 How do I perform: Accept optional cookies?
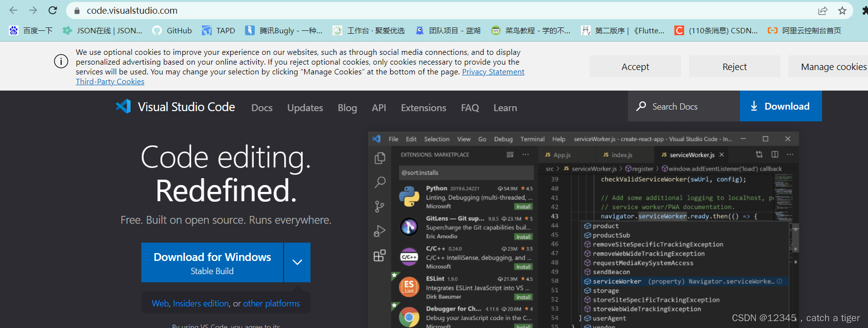635,67
